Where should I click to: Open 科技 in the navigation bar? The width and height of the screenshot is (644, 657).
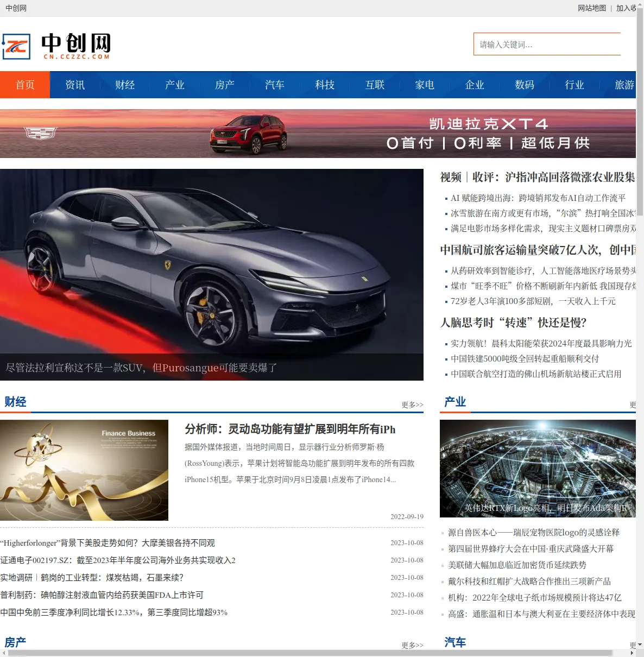325,85
